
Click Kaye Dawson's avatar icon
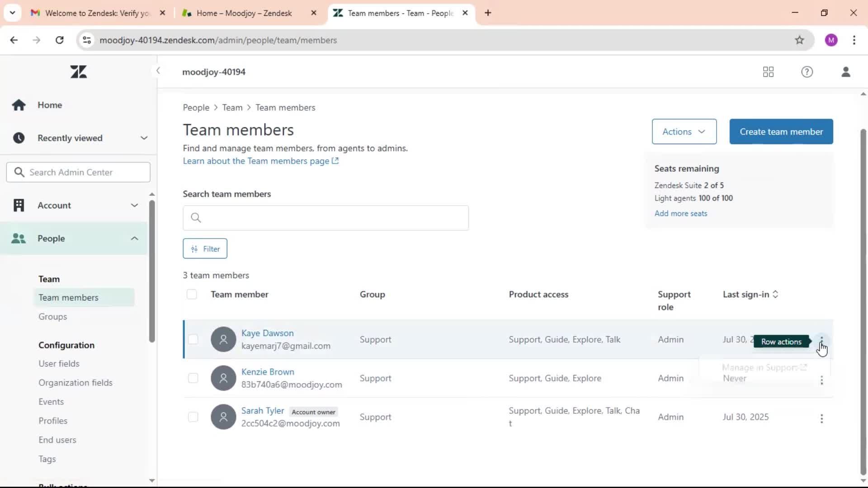pos(223,339)
